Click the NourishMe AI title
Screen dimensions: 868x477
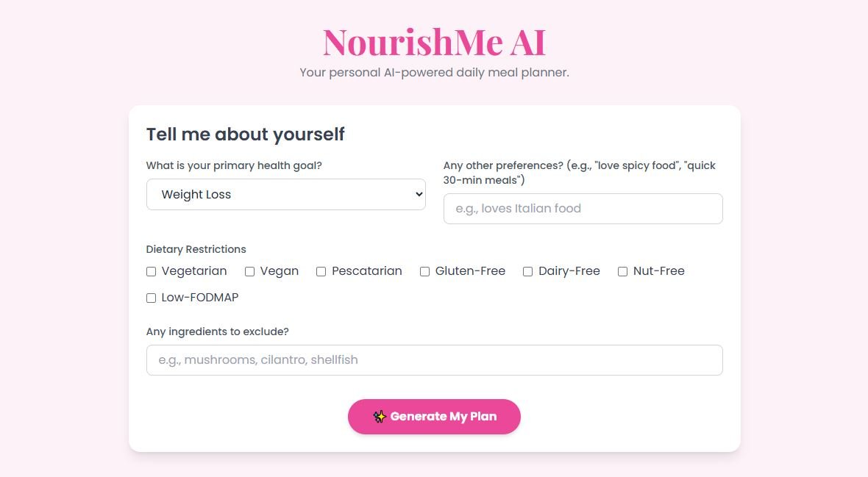tap(433, 43)
